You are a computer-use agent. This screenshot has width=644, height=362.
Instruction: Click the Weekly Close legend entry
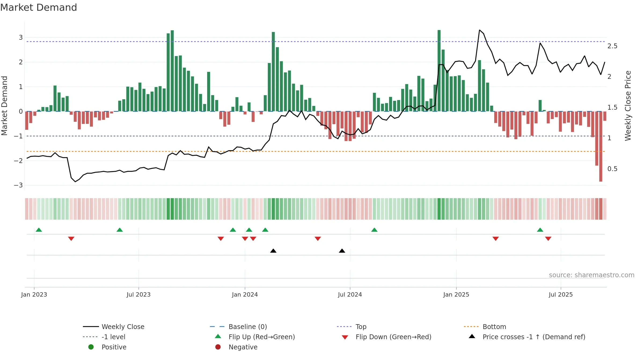tap(114, 327)
